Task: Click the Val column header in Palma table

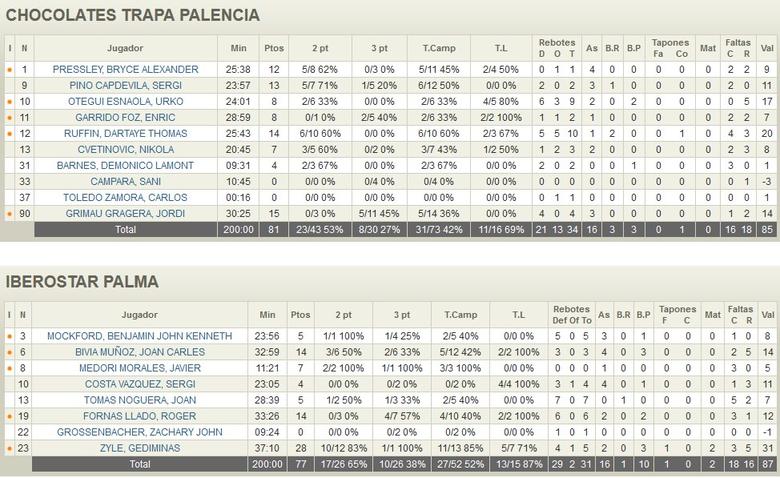Action: coord(767,314)
